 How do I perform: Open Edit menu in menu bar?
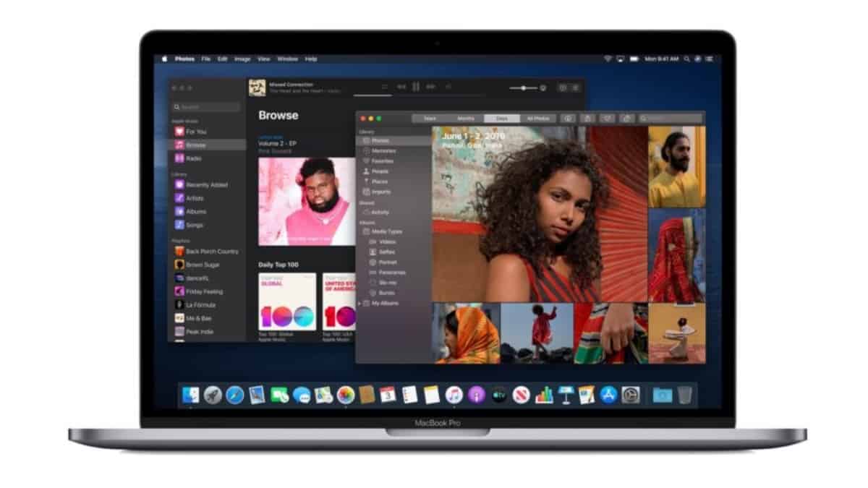click(223, 59)
